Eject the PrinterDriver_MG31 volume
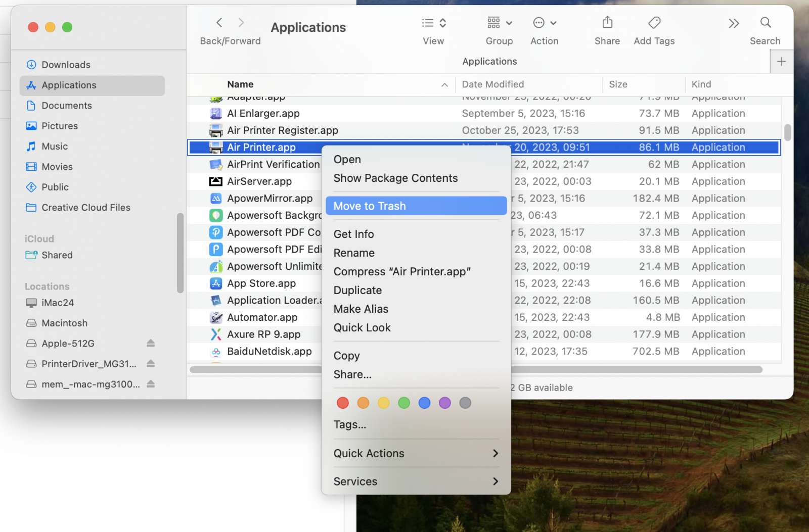 151,364
